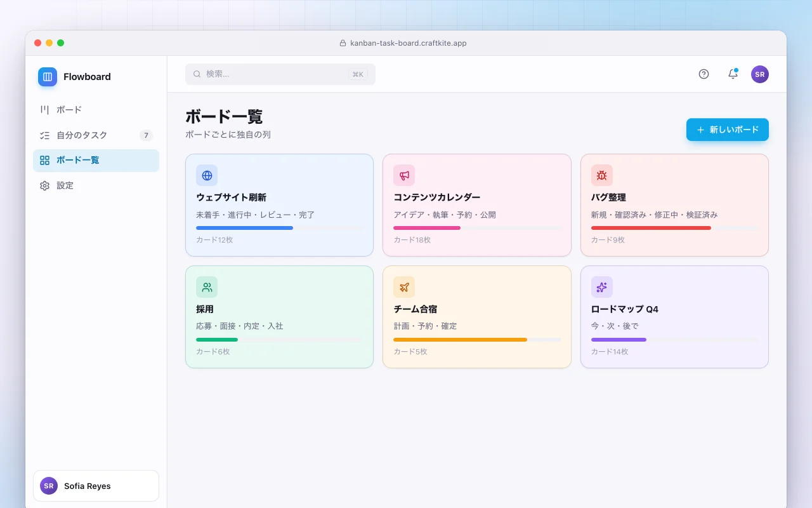Click the ボードごとに独自の列 subtitle

click(x=228, y=135)
